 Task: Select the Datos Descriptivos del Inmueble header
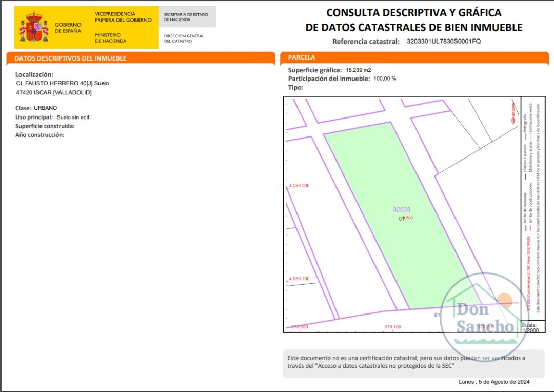coord(141,58)
